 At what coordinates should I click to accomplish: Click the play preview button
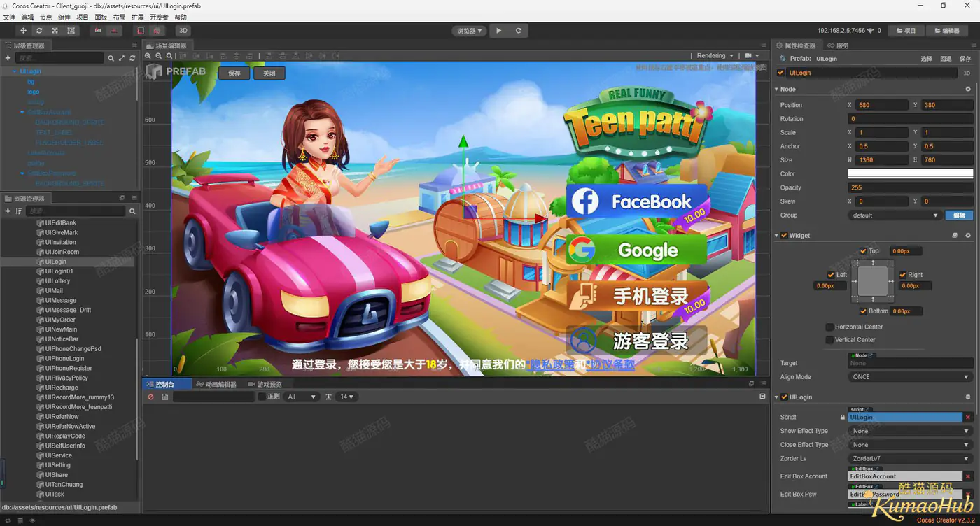499,31
